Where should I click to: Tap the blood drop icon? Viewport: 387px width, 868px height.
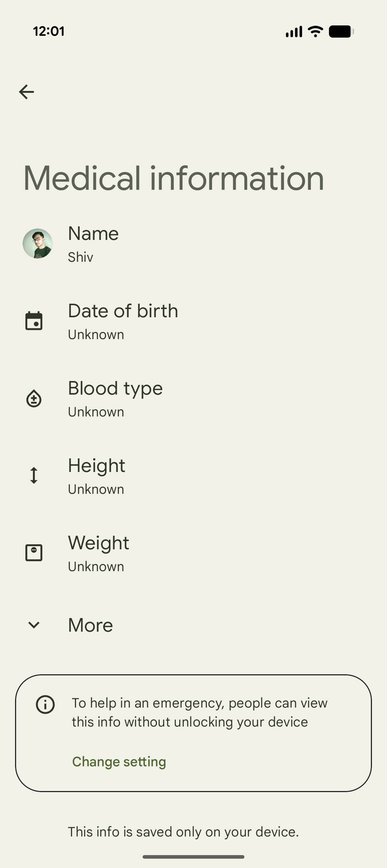34,399
